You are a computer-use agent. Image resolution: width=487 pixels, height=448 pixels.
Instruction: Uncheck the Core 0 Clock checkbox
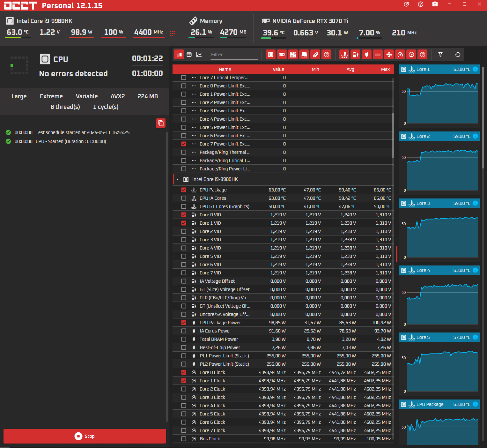point(184,372)
